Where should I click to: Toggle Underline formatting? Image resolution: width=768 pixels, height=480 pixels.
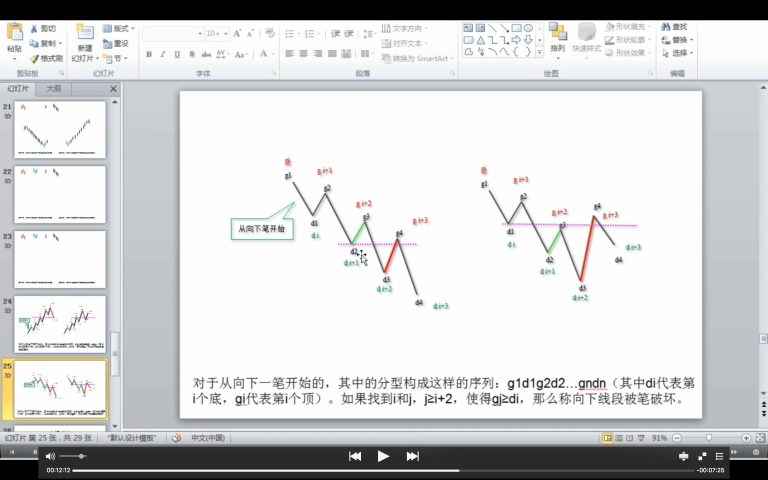(177, 54)
